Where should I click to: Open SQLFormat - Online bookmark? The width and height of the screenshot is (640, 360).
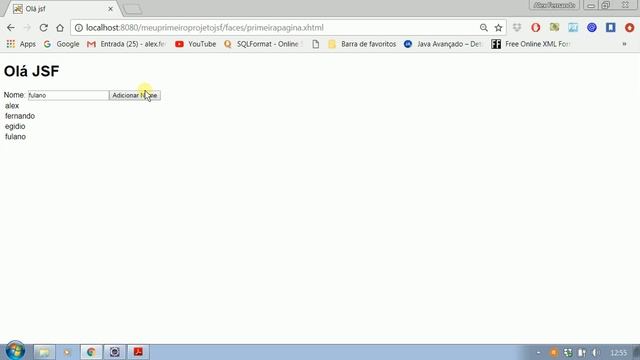click(264, 44)
